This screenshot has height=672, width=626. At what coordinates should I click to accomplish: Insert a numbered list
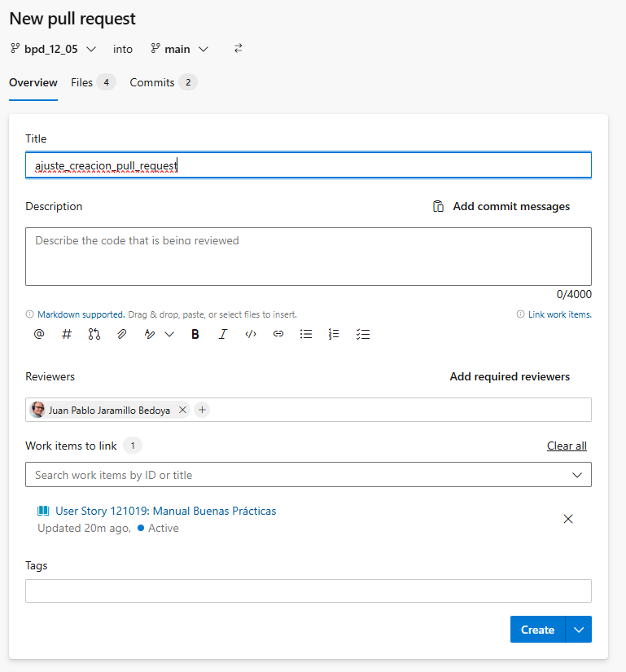[334, 334]
